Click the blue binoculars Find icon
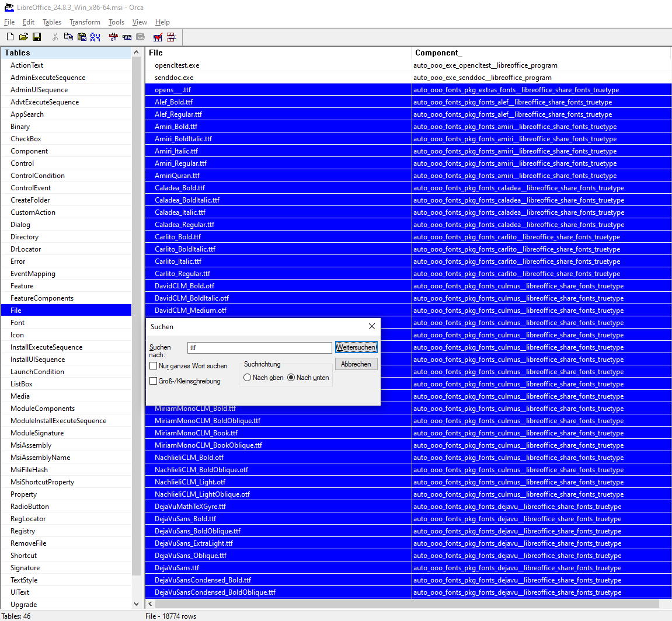672x621 pixels. click(95, 37)
